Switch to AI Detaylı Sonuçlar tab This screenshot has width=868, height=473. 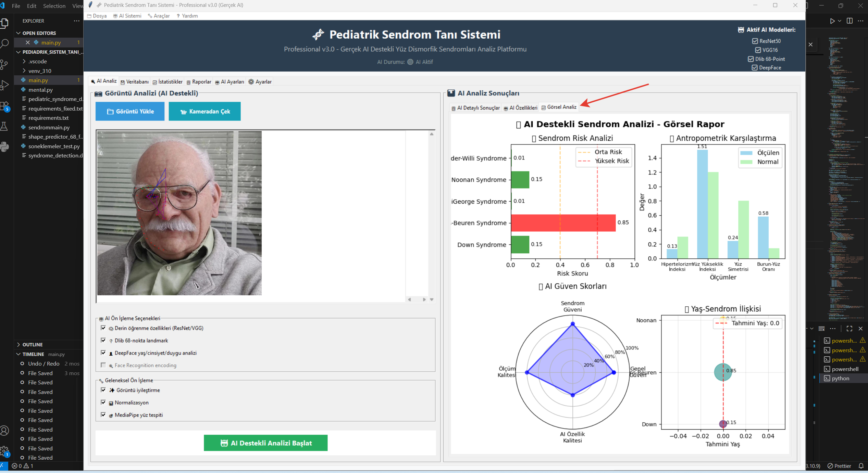pyautogui.click(x=475, y=108)
